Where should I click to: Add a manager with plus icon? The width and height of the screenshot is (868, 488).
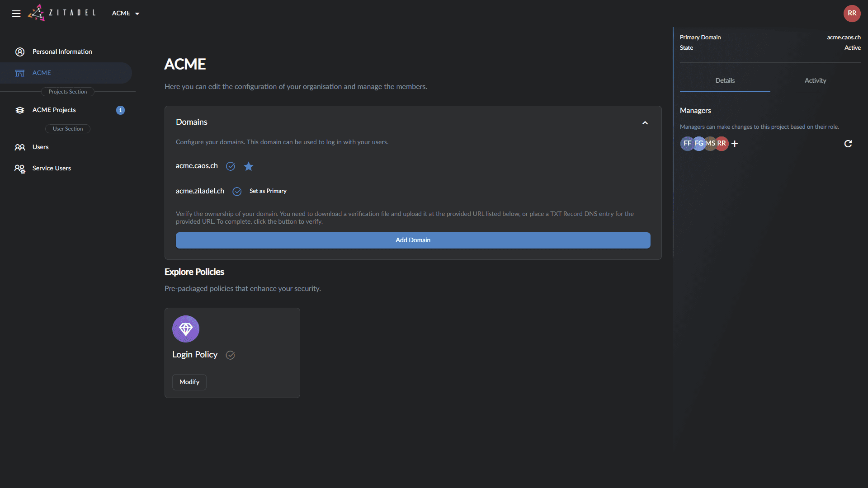735,144
